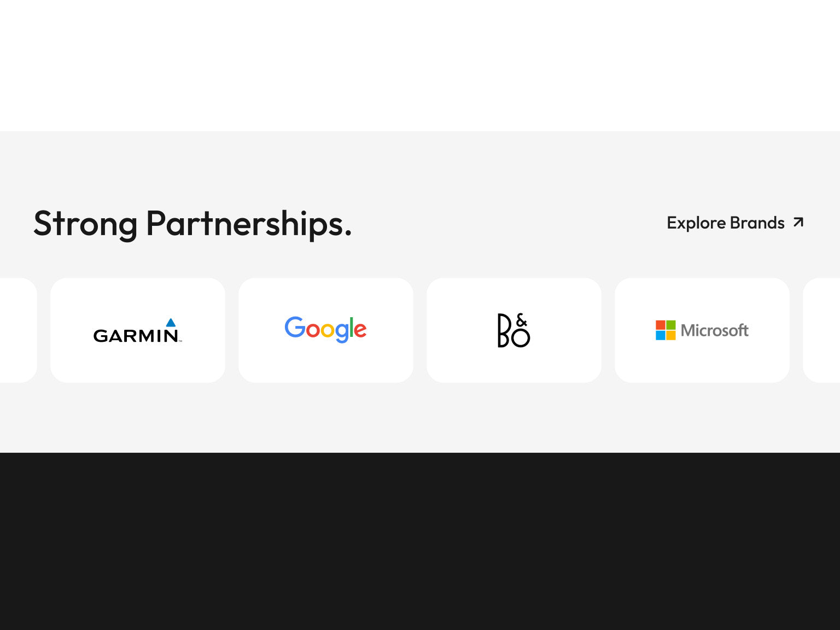This screenshot has height=630, width=840.
Task: Click the red letter e in Google logo
Action: [360, 330]
